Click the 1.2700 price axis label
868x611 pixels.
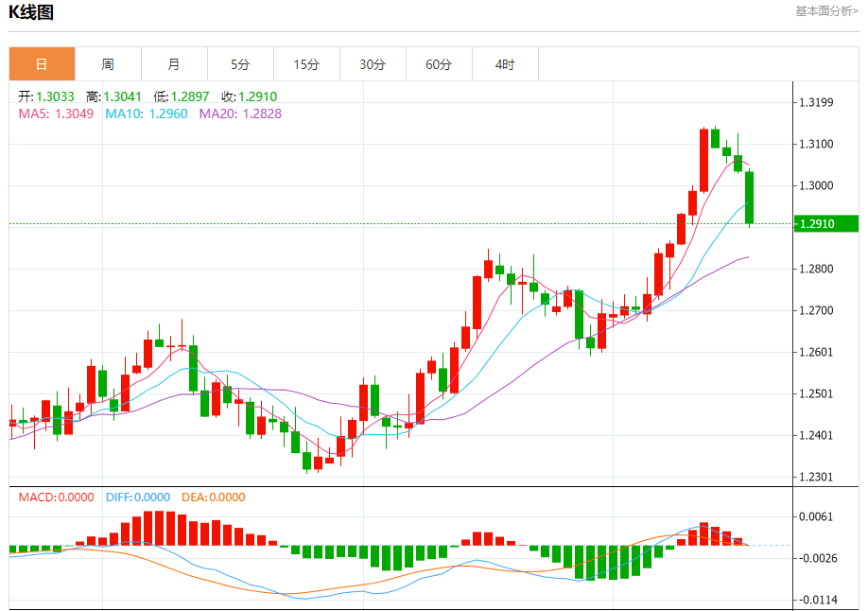pos(816,310)
